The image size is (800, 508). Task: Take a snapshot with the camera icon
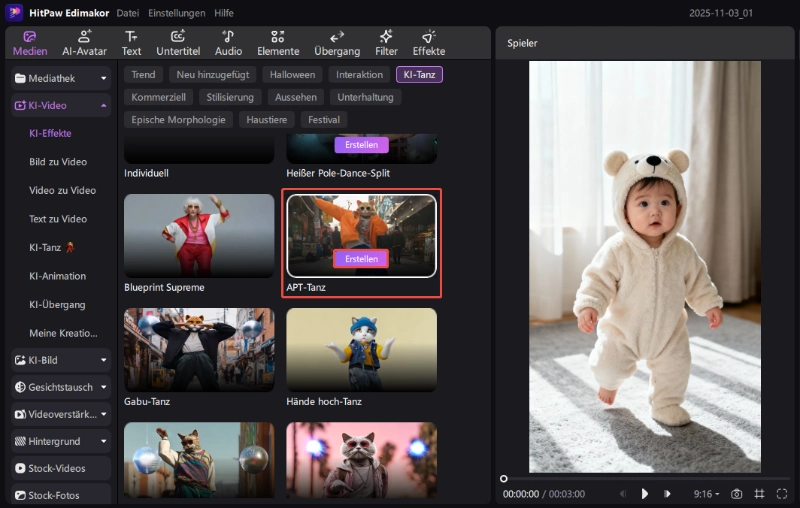click(x=737, y=494)
